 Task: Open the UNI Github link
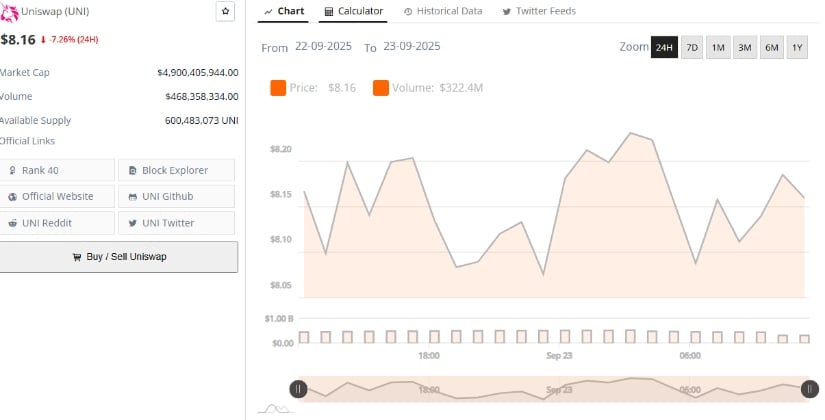click(x=176, y=197)
